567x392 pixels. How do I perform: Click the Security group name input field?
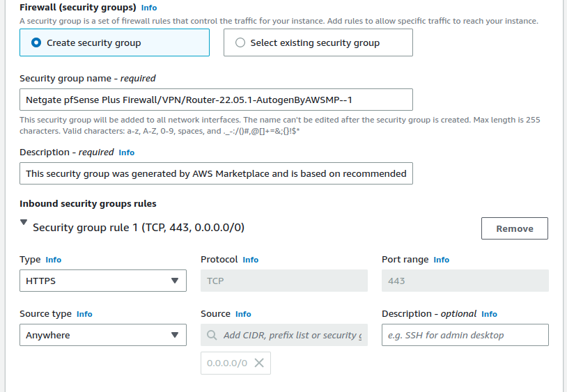[x=216, y=100]
